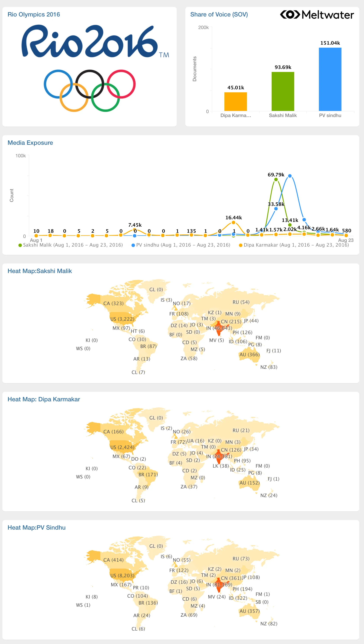Toggle Dipa Karmakar legend entry in Media Exposure
Image resolution: width=364 pixels, height=644 pixels.
click(294, 245)
